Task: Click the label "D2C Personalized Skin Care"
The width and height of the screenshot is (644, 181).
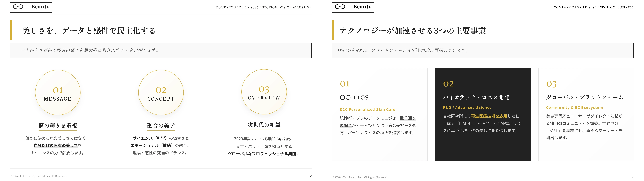Action: pyautogui.click(x=368, y=109)
